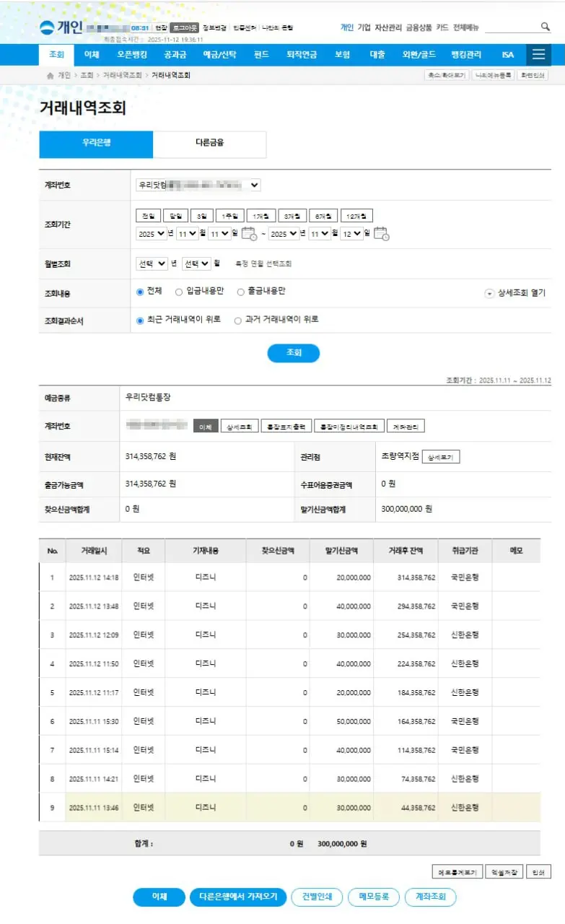Select the highlighted transaction row 9

point(289,807)
